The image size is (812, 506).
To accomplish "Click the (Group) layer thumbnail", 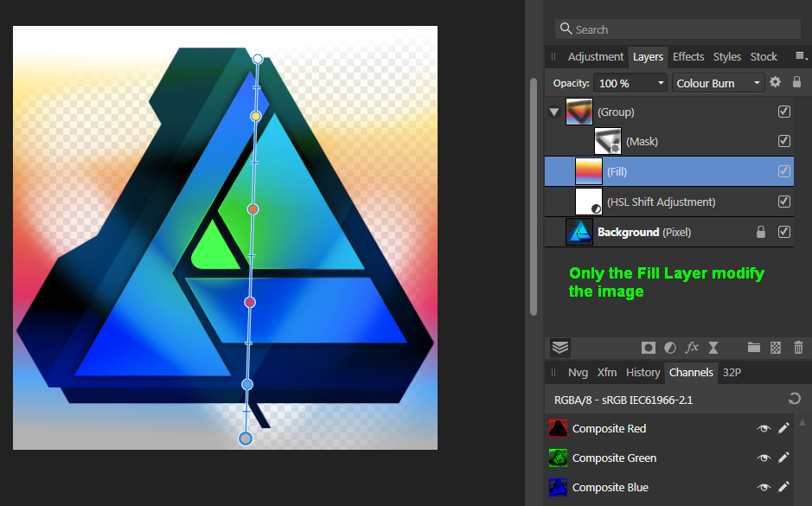I will 579,112.
